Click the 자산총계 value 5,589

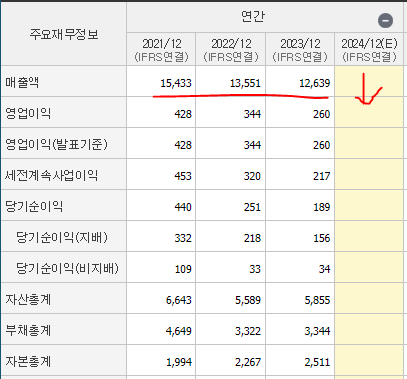tap(248, 300)
